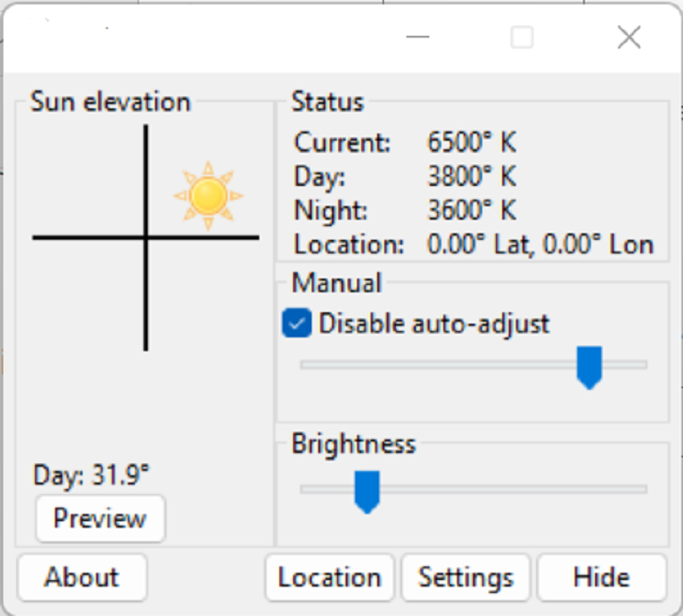683x616 pixels.
Task: Click the 0.00° Lat, 0.00° Lon location value
Action: pos(540,245)
